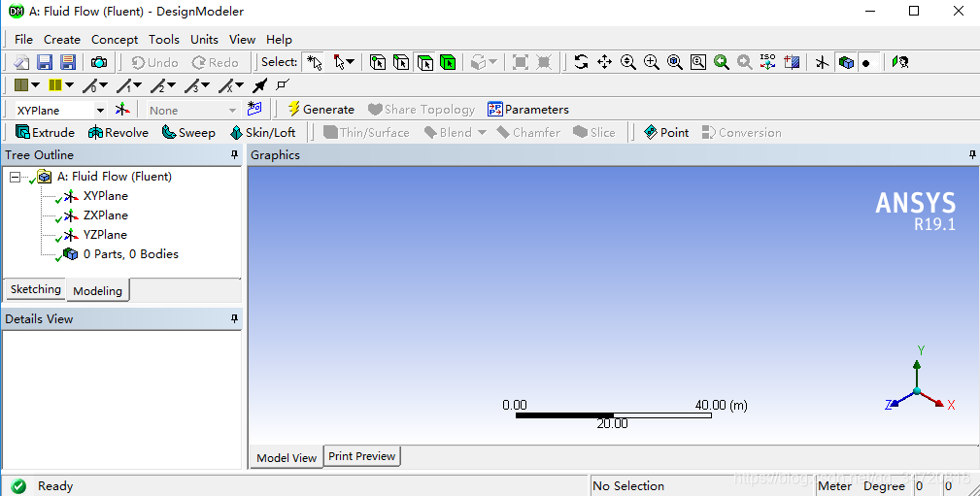Image resolution: width=980 pixels, height=496 pixels.
Task: Click the Extrude tool
Action: pos(45,132)
